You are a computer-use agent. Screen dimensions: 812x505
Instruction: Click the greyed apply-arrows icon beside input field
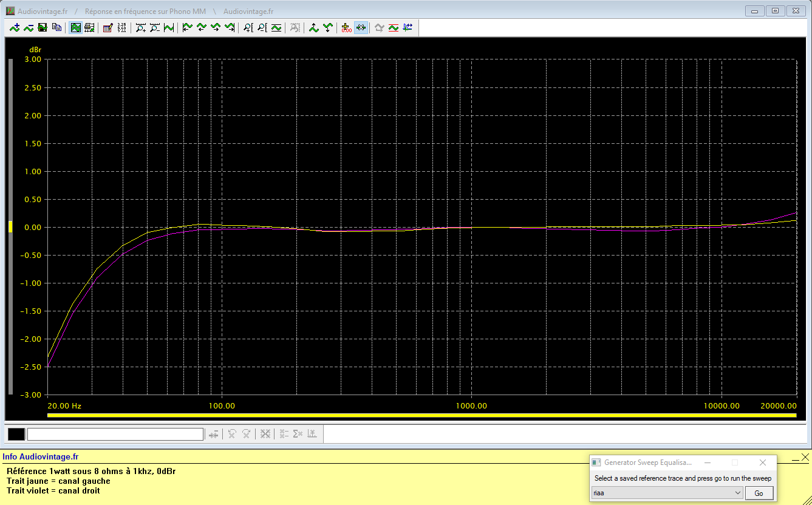[213, 434]
